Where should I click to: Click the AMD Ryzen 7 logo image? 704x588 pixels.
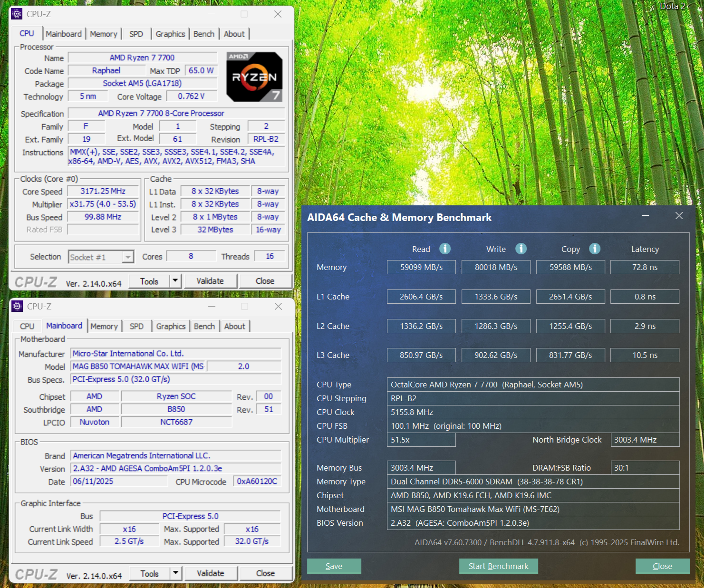255,77
